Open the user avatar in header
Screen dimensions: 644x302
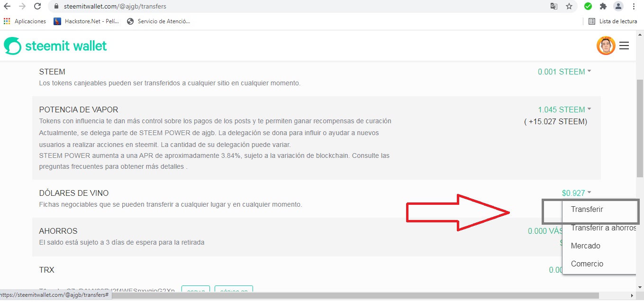coord(606,46)
